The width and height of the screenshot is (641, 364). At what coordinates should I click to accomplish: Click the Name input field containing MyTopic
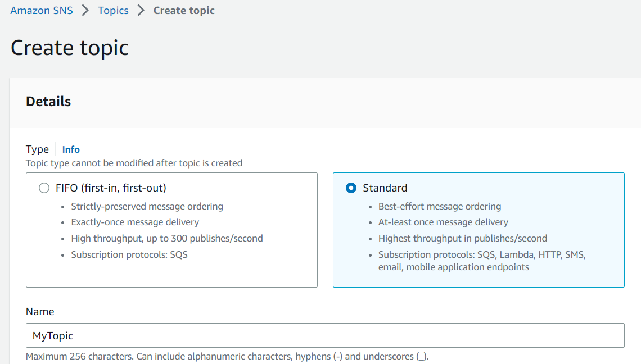coord(325,335)
